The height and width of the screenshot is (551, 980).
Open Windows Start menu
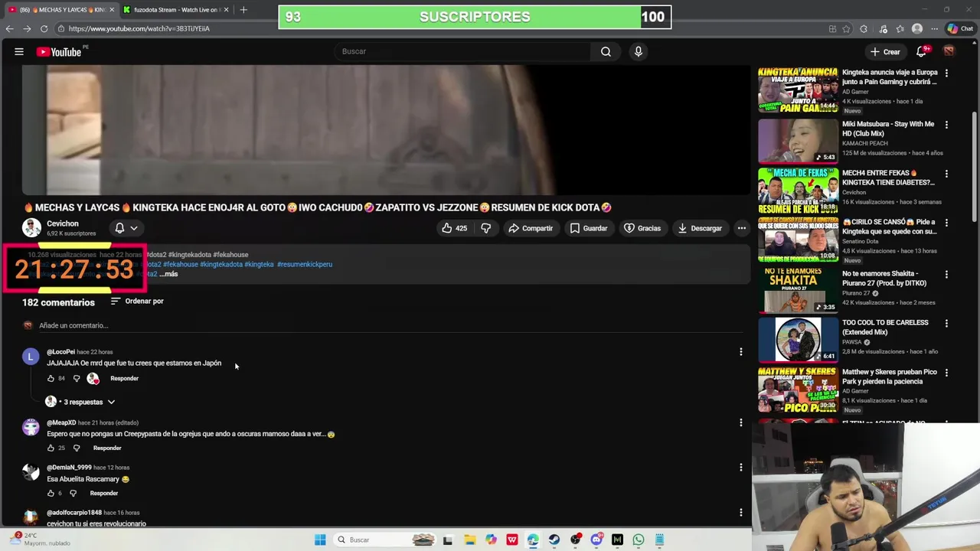tap(320, 540)
